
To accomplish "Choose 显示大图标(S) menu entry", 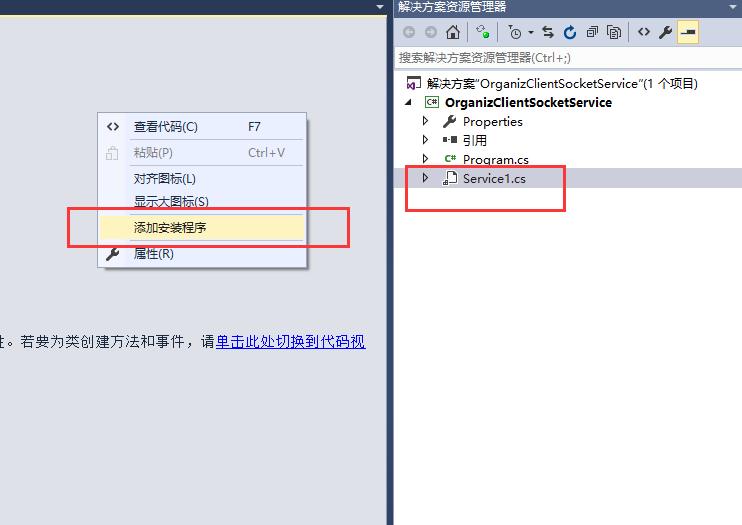I will pyautogui.click(x=202, y=202).
